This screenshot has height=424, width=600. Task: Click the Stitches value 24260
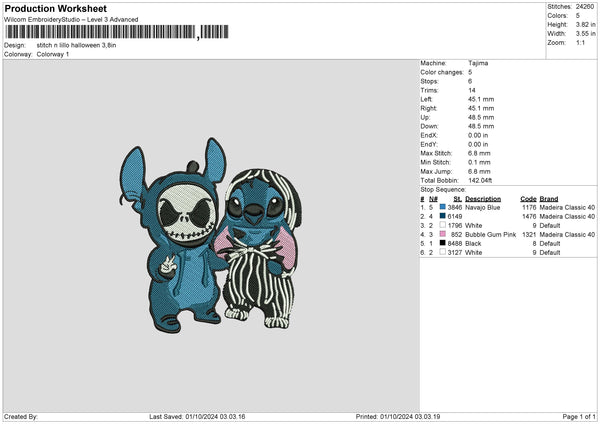point(585,7)
